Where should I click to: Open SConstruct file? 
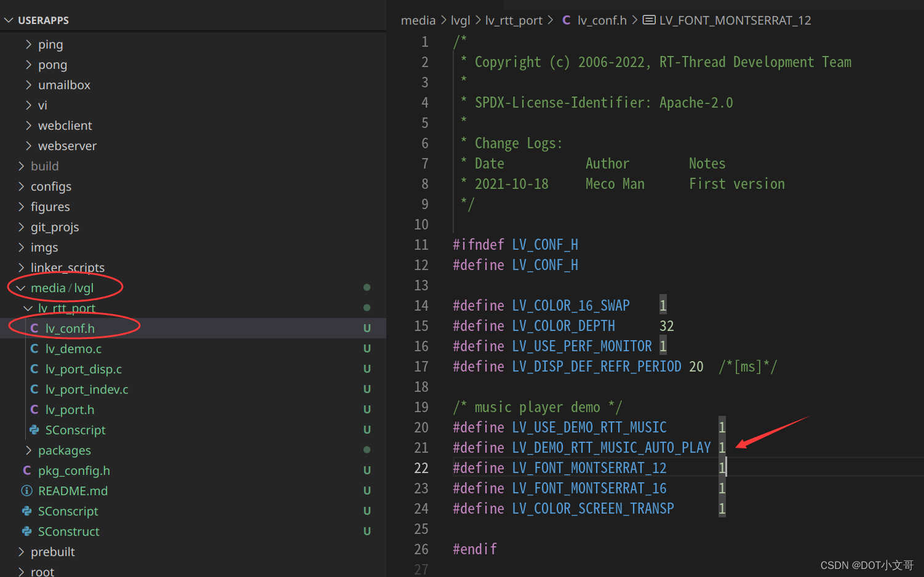[x=69, y=531]
